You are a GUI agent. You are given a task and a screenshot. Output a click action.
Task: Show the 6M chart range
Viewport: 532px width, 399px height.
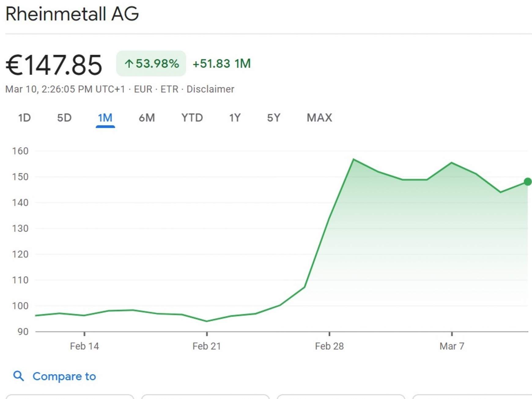click(147, 118)
